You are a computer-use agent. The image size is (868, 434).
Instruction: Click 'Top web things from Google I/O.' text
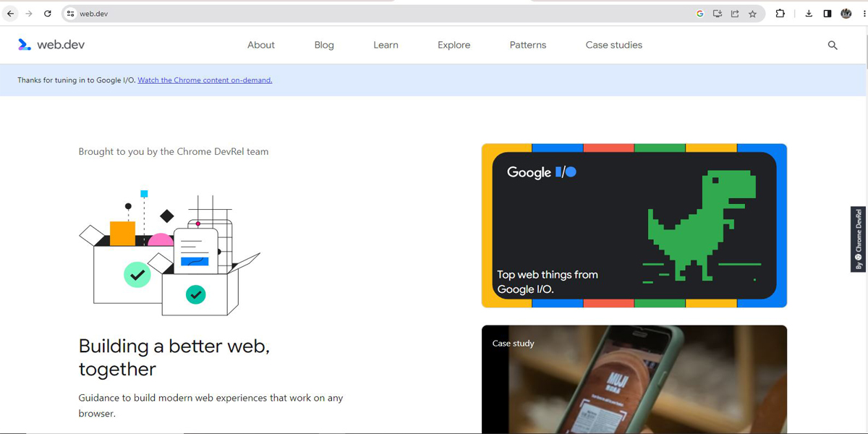[x=548, y=282]
